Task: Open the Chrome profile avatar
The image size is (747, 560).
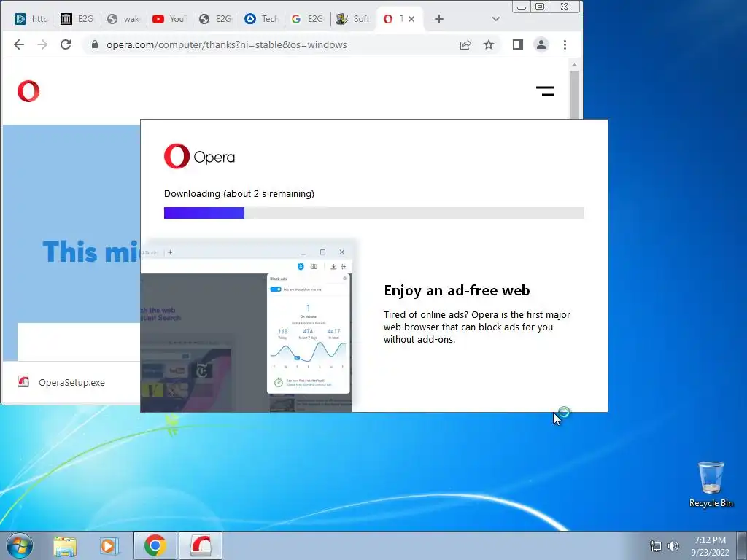Action: 541,44
